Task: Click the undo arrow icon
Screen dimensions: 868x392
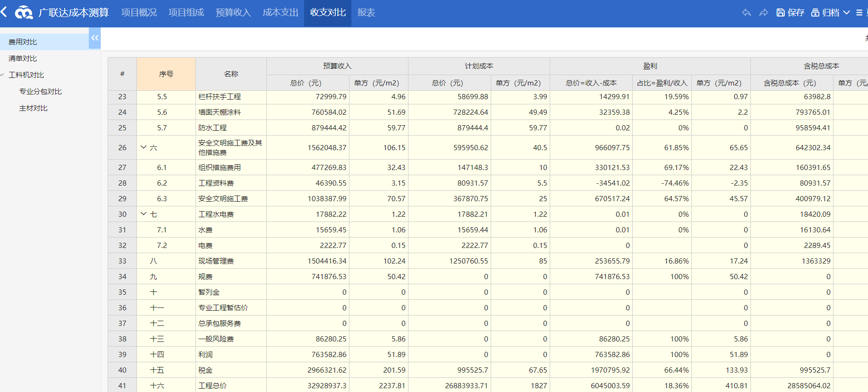Action: tap(746, 13)
